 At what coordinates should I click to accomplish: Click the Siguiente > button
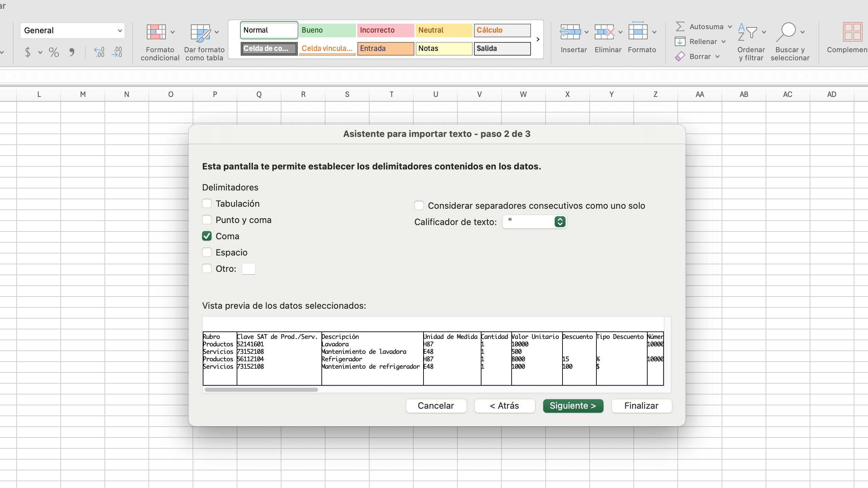pyautogui.click(x=573, y=406)
